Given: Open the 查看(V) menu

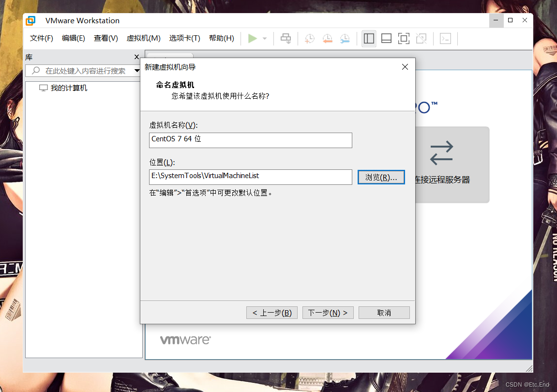Looking at the screenshot, I should (106, 38).
